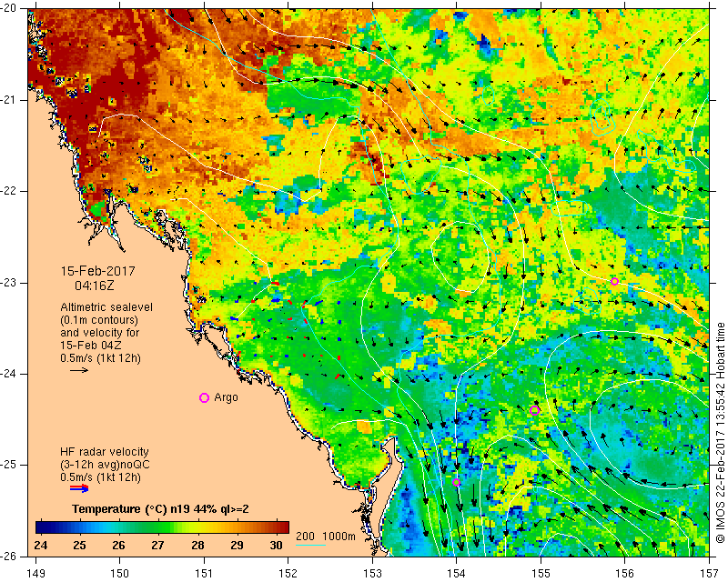Image resolution: width=728 pixels, height=582 pixels.
Task: Click '0.5m/s (1kt 12h)' under HF radar legend
Action: (100, 477)
